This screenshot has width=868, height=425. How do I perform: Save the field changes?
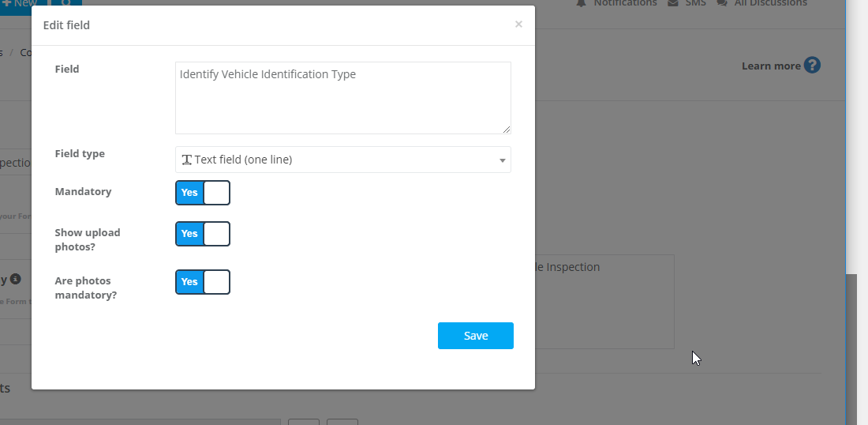tap(476, 336)
